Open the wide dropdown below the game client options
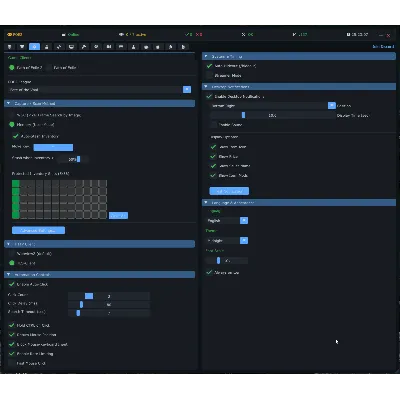400x400 pixels. coord(100,89)
